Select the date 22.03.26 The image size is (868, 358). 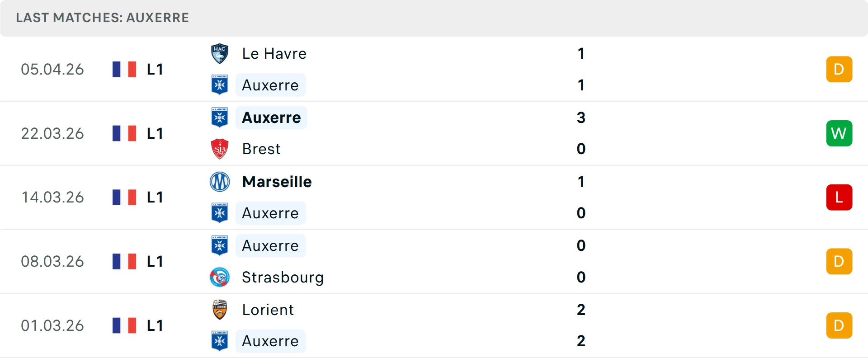point(52,133)
